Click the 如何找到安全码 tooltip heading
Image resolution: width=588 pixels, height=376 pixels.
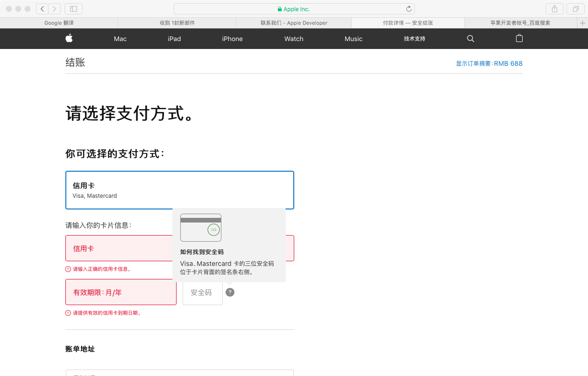(202, 252)
